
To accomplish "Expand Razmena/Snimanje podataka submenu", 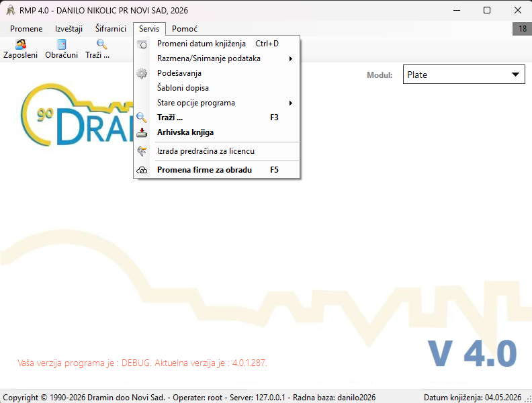I will coord(216,58).
